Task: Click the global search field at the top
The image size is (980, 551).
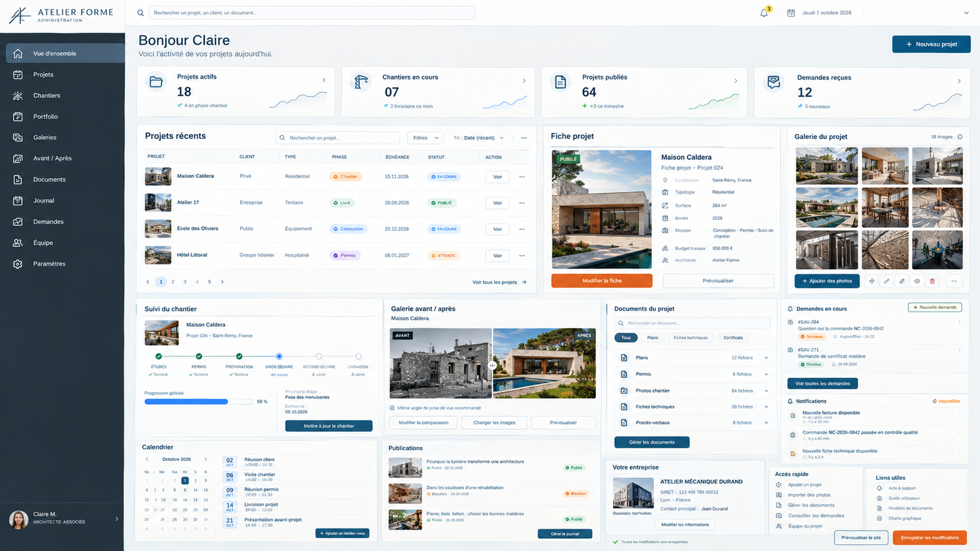Action: click(x=311, y=13)
